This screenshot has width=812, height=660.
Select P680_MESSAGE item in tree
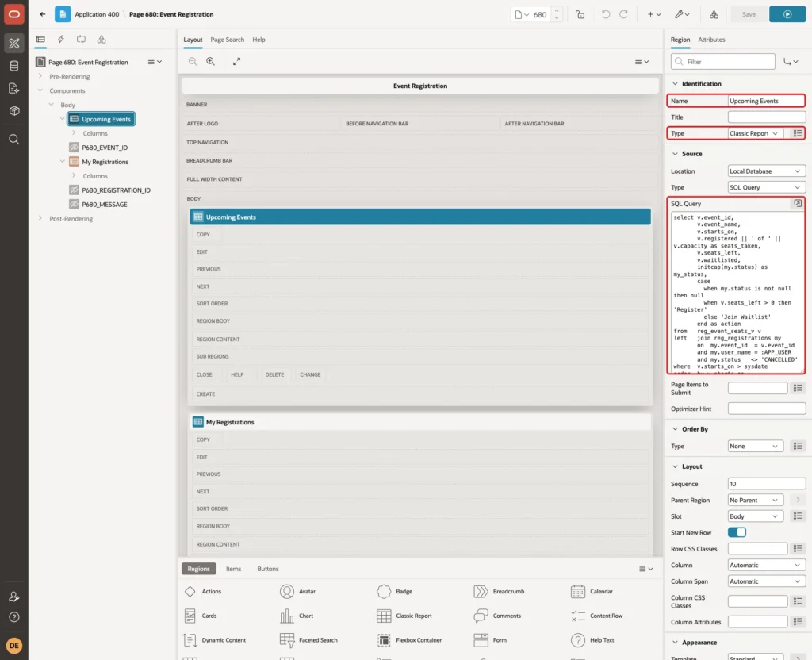[x=104, y=205]
